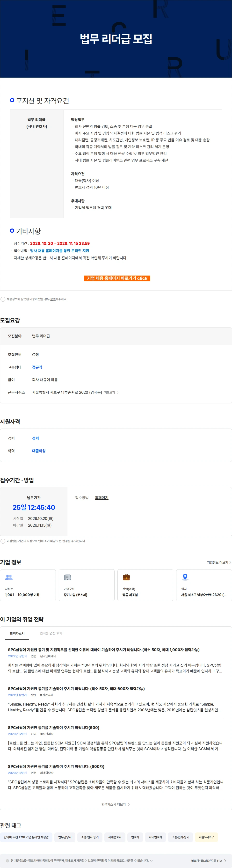Expand 합격자소서 더보기

click(x=116, y=804)
